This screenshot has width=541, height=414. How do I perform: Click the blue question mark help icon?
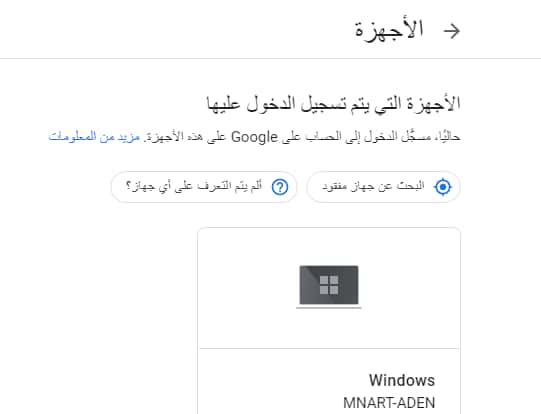click(280, 187)
